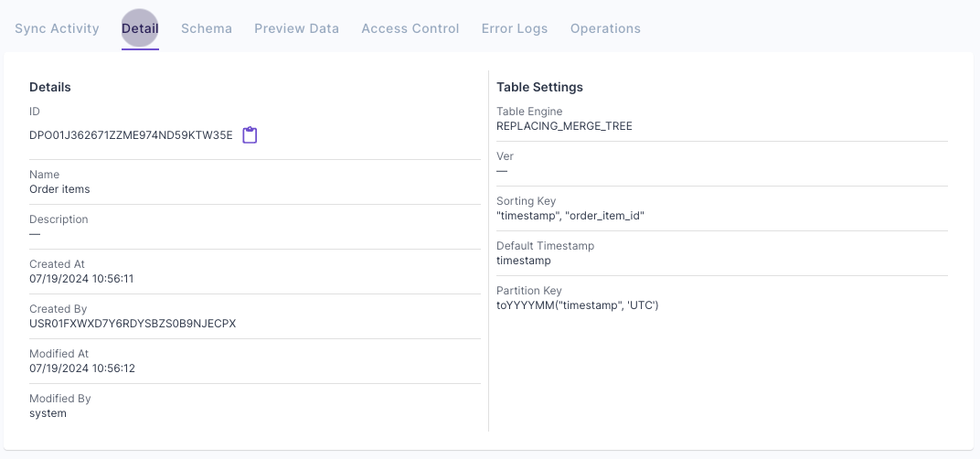
Task: Select the REPLACING_MERGE_TREE table engine value
Action: pyautogui.click(x=564, y=126)
